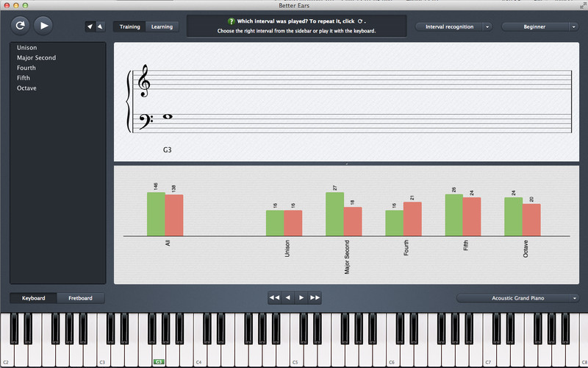
Task: Click the treble clef symbol
Action: [144, 80]
